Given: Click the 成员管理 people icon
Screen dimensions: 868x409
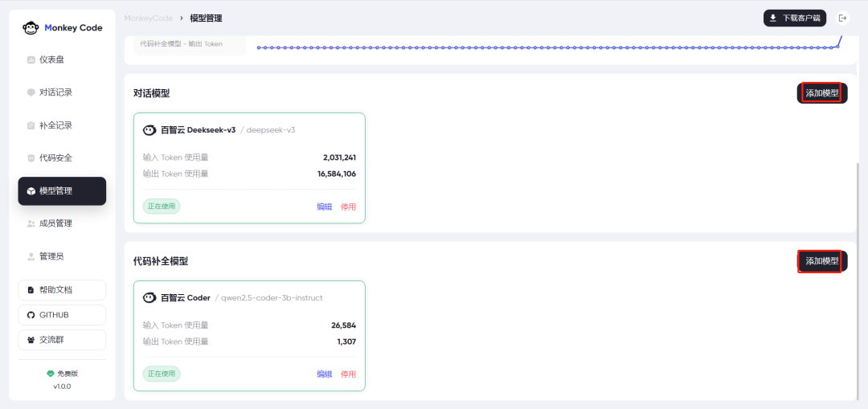Looking at the screenshot, I should (31, 223).
